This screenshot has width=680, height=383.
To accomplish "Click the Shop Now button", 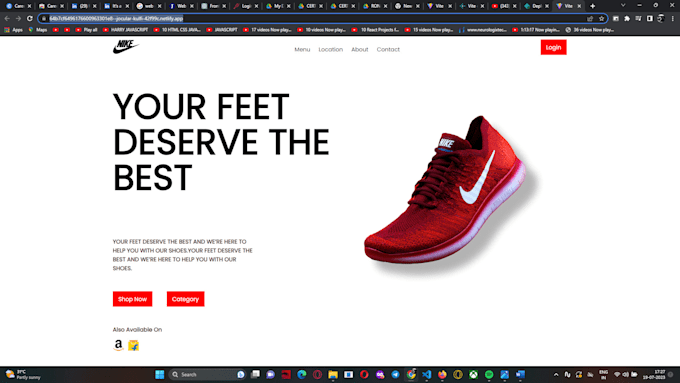I will coord(132,299).
